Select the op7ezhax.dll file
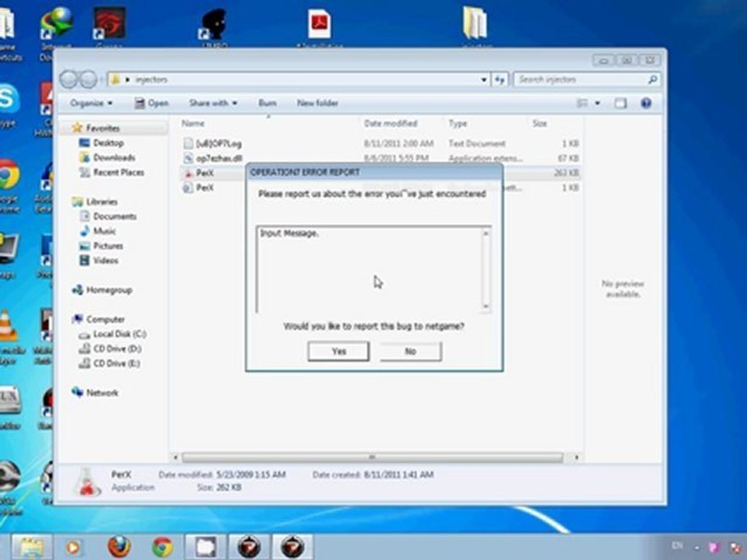The image size is (747, 560). pyautogui.click(x=219, y=158)
